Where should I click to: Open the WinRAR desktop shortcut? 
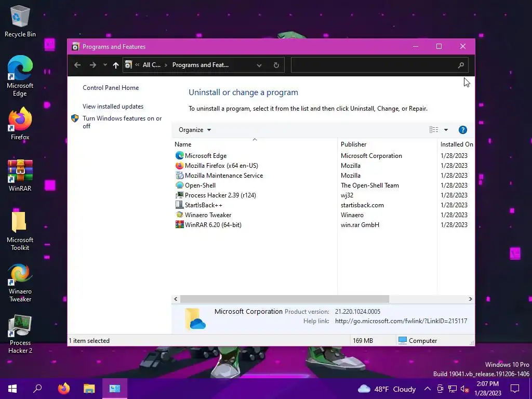tap(20, 176)
